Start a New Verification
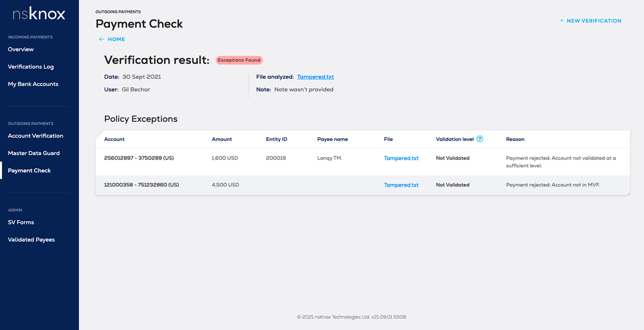This screenshot has width=644, height=330. click(x=594, y=21)
